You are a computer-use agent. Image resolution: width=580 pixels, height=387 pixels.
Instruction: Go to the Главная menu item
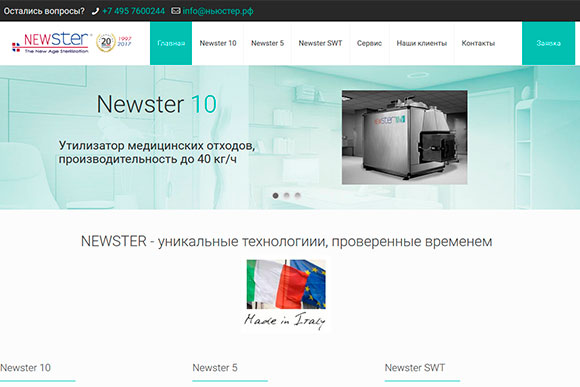click(x=171, y=43)
